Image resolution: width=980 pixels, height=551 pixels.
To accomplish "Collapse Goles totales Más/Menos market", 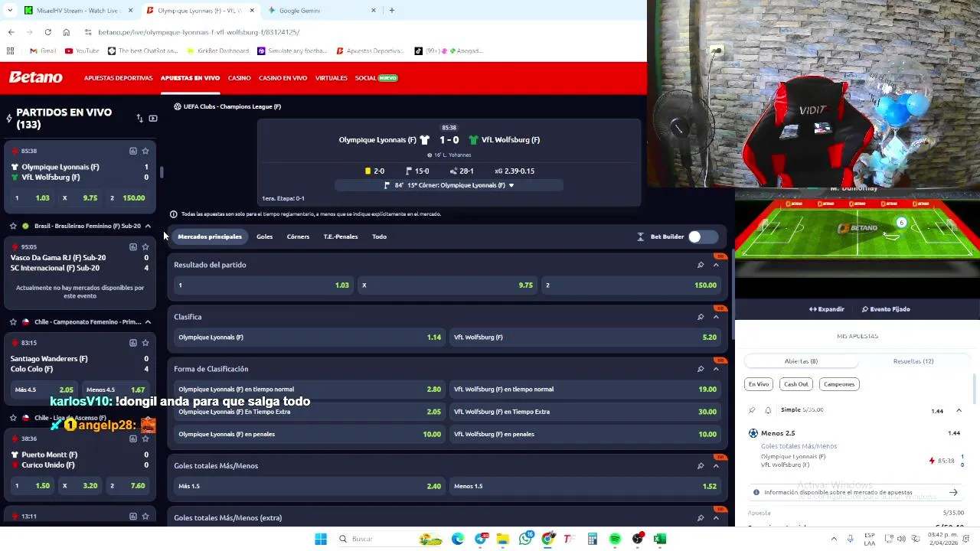I will [x=716, y=466].
